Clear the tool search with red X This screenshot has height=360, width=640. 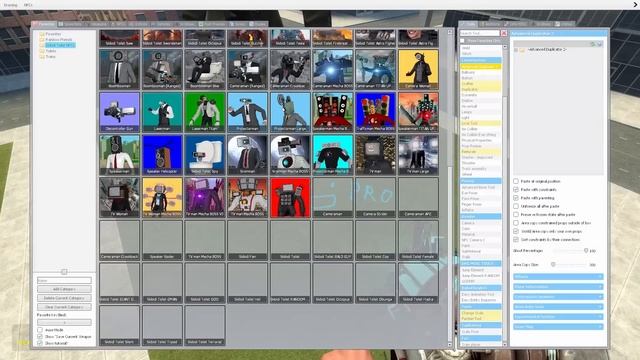coord(504,33)
